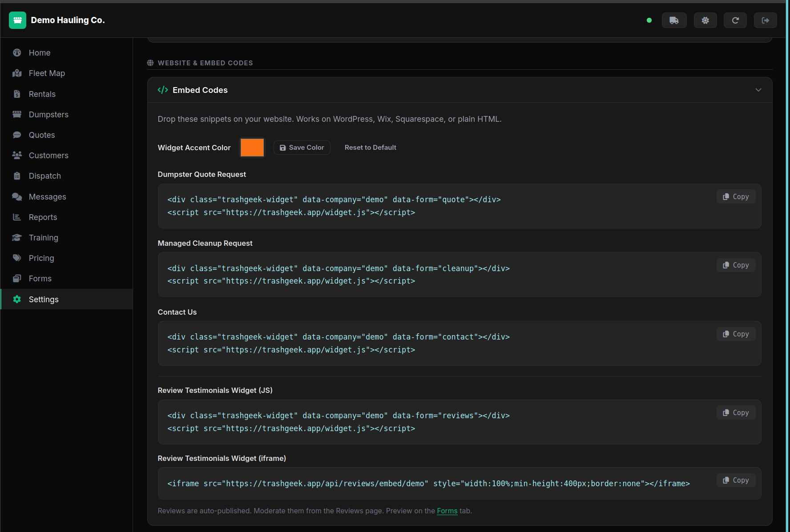This screenshot has height=532, width=790.
Task: Open the Widget Accent Color swatch
Action: tap(252, 147)
